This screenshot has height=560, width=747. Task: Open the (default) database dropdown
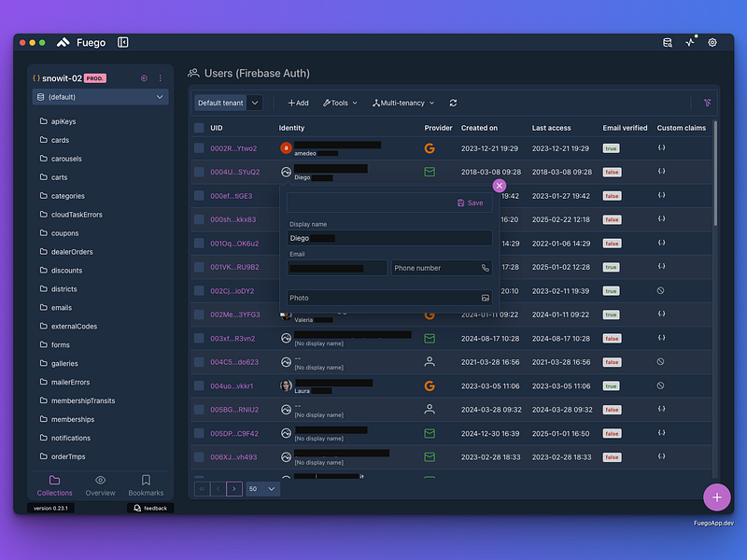[x=100, y=97]
